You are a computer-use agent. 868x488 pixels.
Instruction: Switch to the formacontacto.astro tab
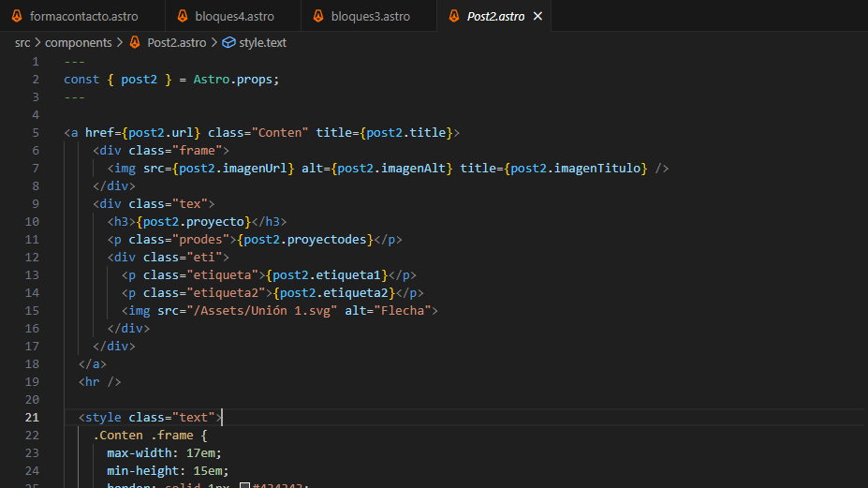[85, 17]
